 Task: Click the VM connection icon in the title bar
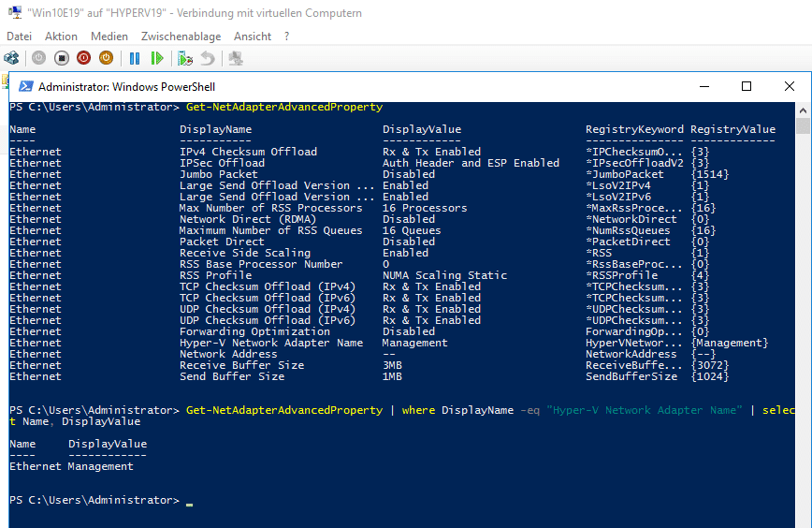point(15,12)
